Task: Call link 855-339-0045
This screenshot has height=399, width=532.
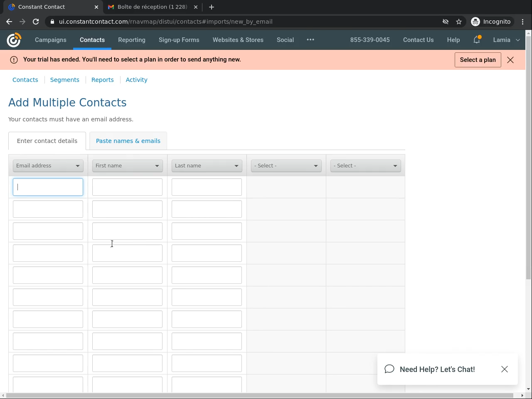Action: pos(370,40)
